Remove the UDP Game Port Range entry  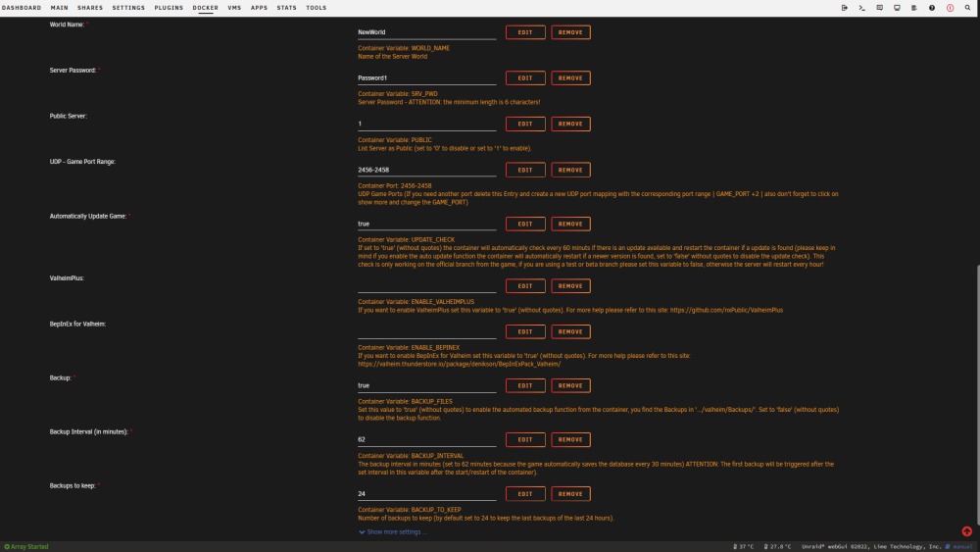(x=570, y=170)
